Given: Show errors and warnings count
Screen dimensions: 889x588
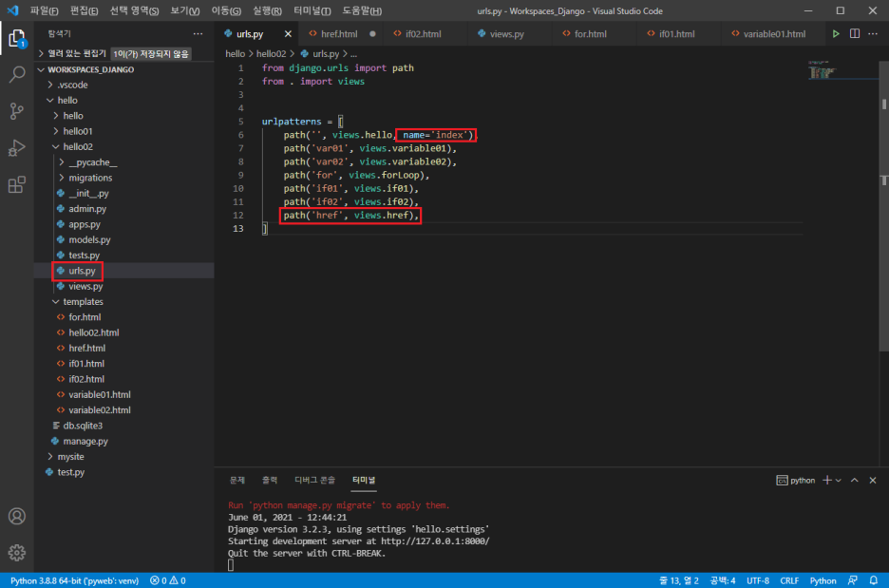Looking at the screenshot, I should point(168,580).
